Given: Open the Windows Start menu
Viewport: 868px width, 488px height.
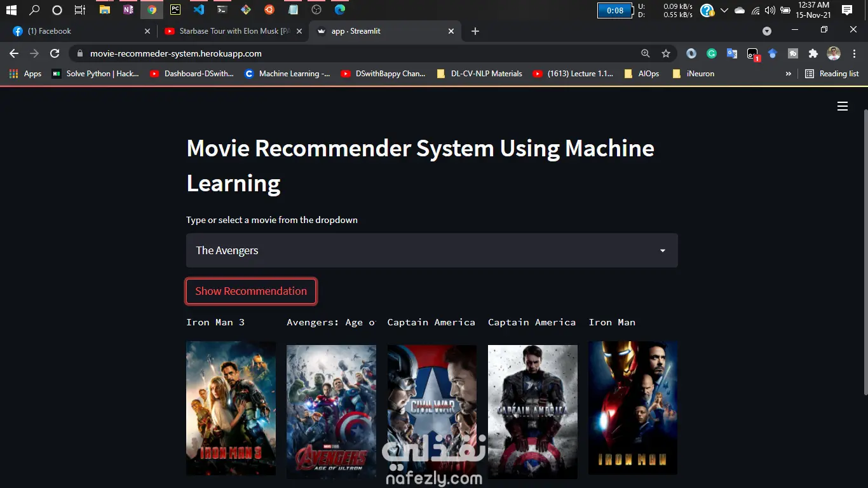Looking at the screenshot, I should [11, 10].
